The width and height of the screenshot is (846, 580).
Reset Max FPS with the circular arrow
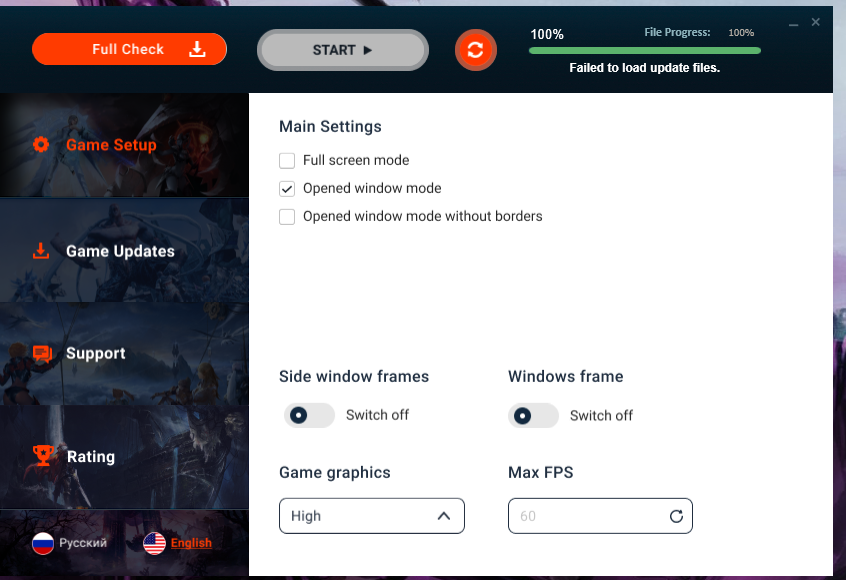[x=676, y=516]
